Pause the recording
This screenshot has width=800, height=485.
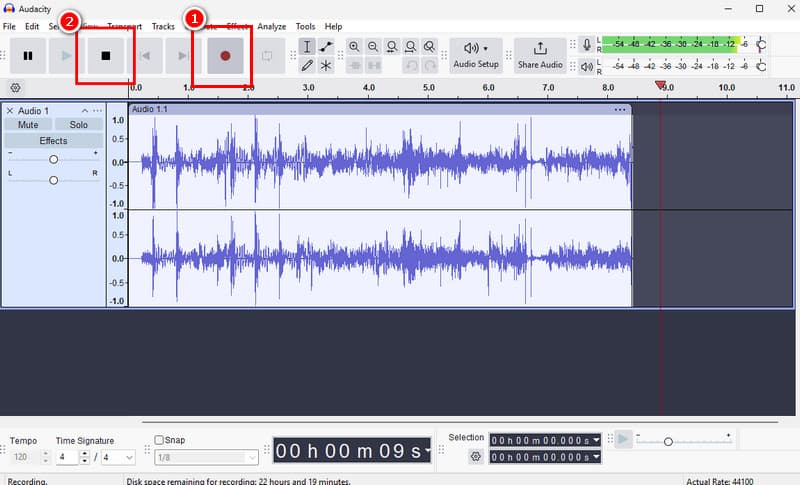(x=28, y=56)
